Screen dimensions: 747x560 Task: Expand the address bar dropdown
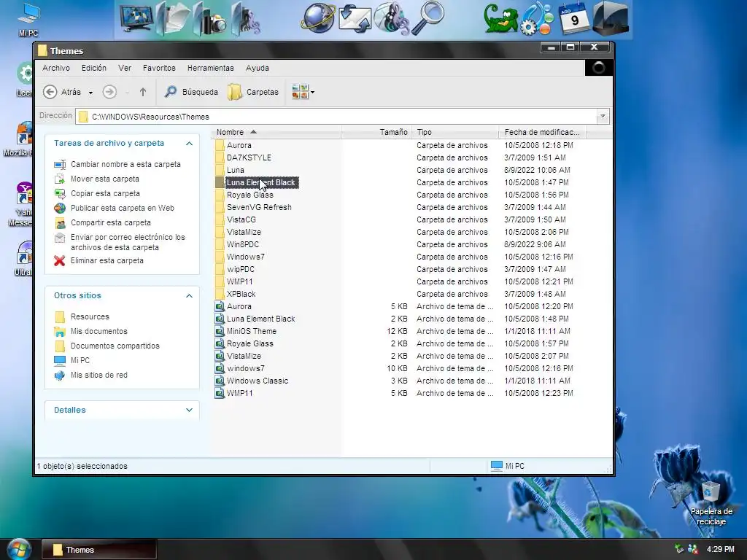[x=603, y=116]
